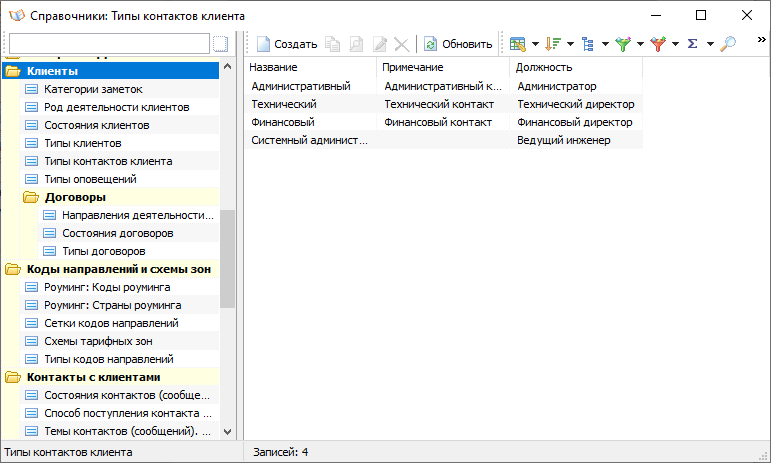Viewport: 771px width, 463px height.
Task: Open the dropdown arrow next to the sigma icon
Action: [x=710, y=44]
